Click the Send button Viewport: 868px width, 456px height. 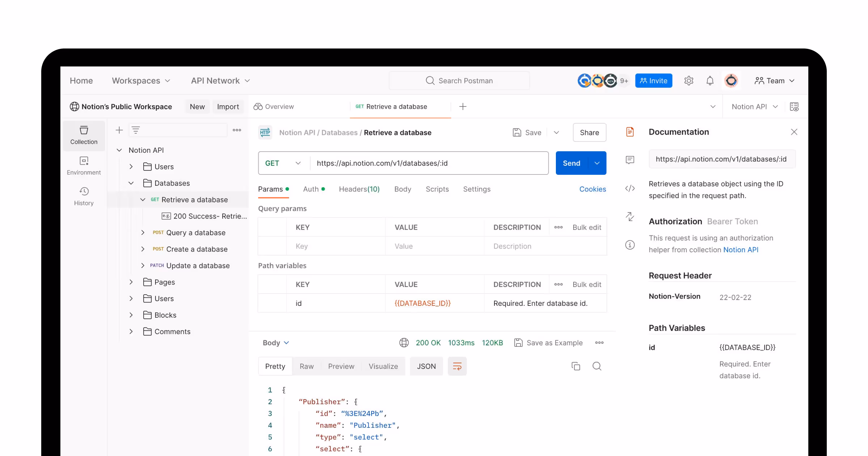pyautogui.click(x=571, y=163)
